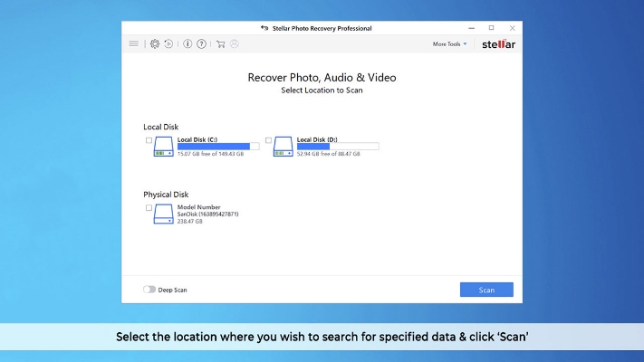This screenshot has width=644, height=362.
Task: Click the shopping cart buy icon
Action: tap(220, 44)
